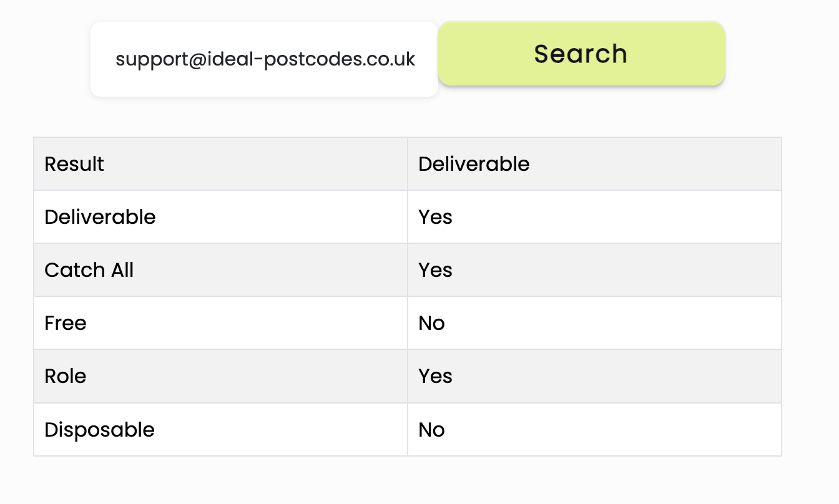Click the Yes value for Role

pyautogui.click(x=435, y=376)
